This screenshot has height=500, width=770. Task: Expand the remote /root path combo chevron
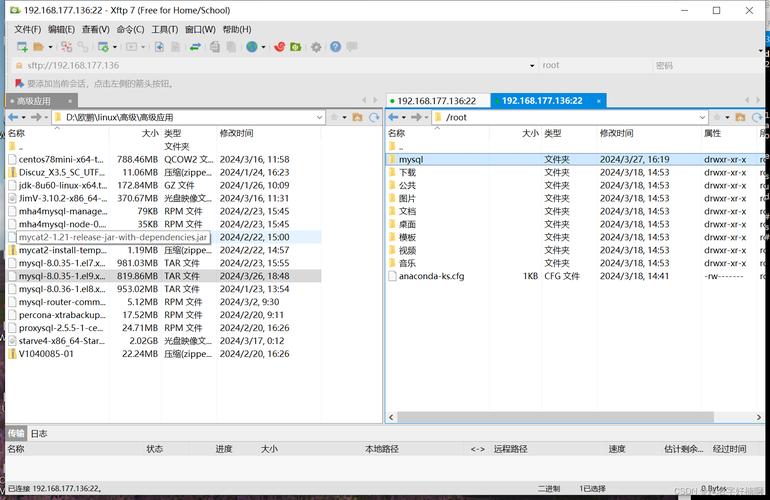point(702,117)
